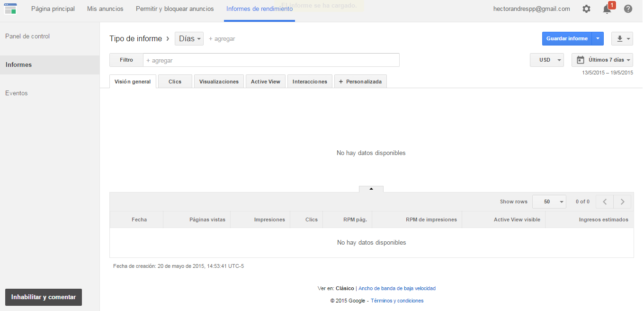Collapse the chart with the up arrow
Screen dimensions: 644x311
click(x=371, y=189)
